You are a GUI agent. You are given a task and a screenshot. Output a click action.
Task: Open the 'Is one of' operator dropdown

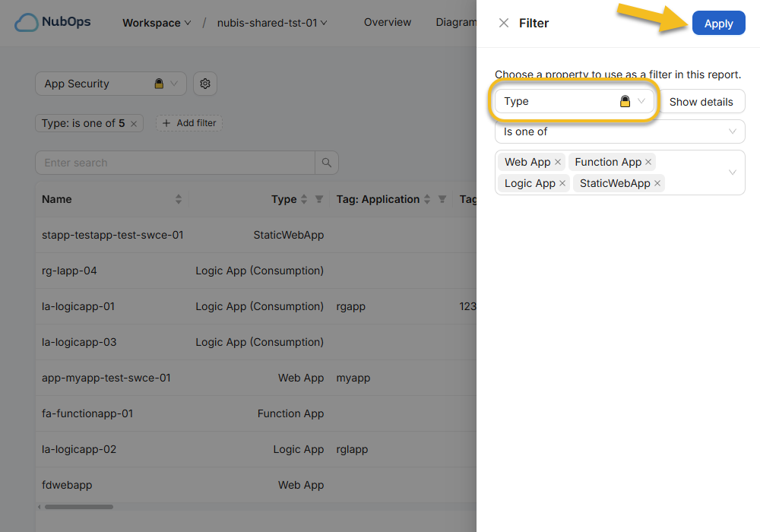620,131
